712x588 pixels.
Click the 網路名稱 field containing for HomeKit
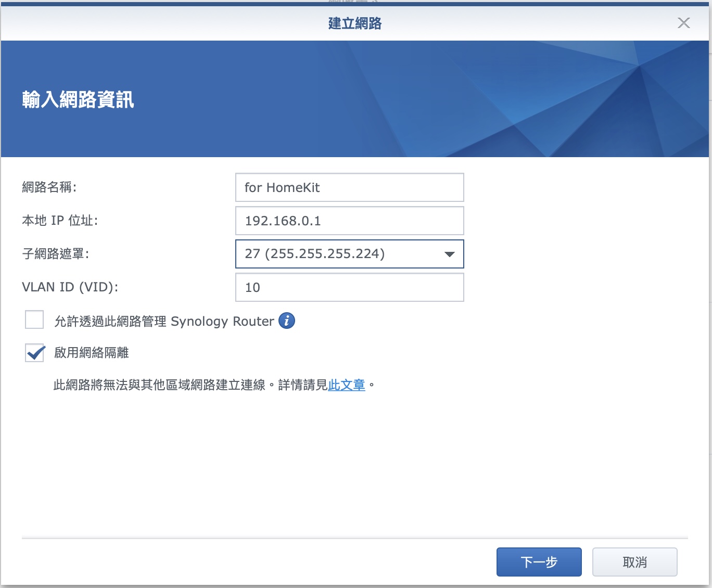[349, 187]
